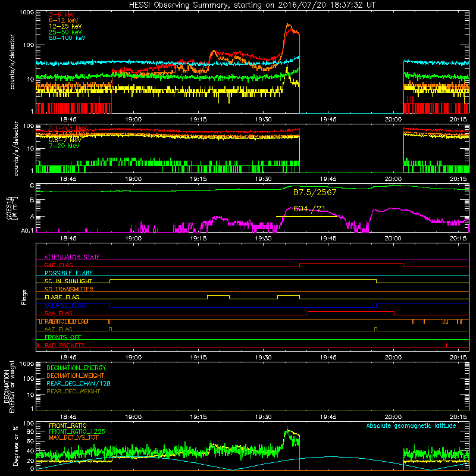Viewport: 476px width, 476px height.
Task: Select the SC_IN_SUNLIGHT flag label
Action: click(68, 281)
